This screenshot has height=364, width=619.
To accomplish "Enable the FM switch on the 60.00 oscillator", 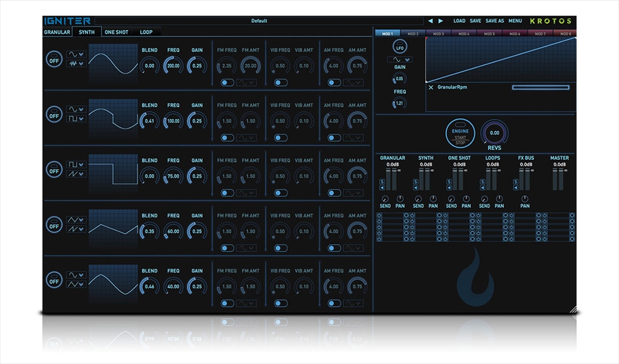I will click(227, 248).
